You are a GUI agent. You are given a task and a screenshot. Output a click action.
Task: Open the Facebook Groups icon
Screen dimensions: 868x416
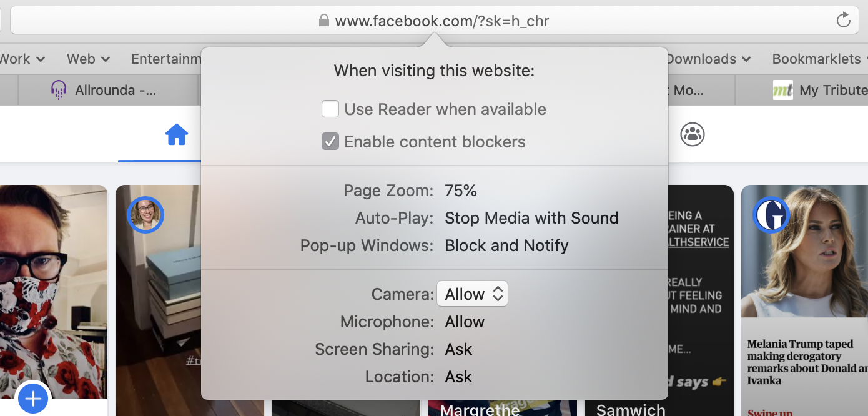(693, 134)
